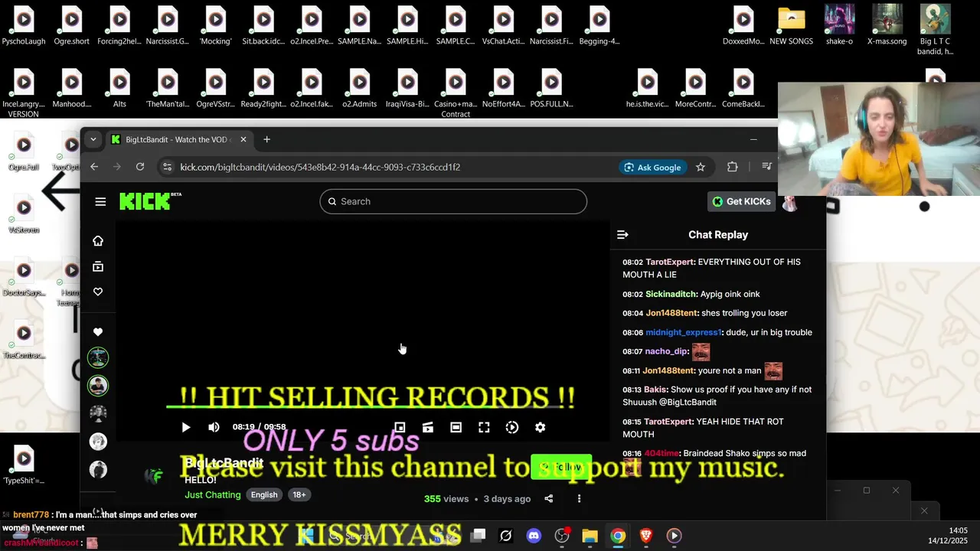This screenshot has width=980, height=551.
Task: Go to Kick home via sidebar icon
Action: tap(98, 241)
